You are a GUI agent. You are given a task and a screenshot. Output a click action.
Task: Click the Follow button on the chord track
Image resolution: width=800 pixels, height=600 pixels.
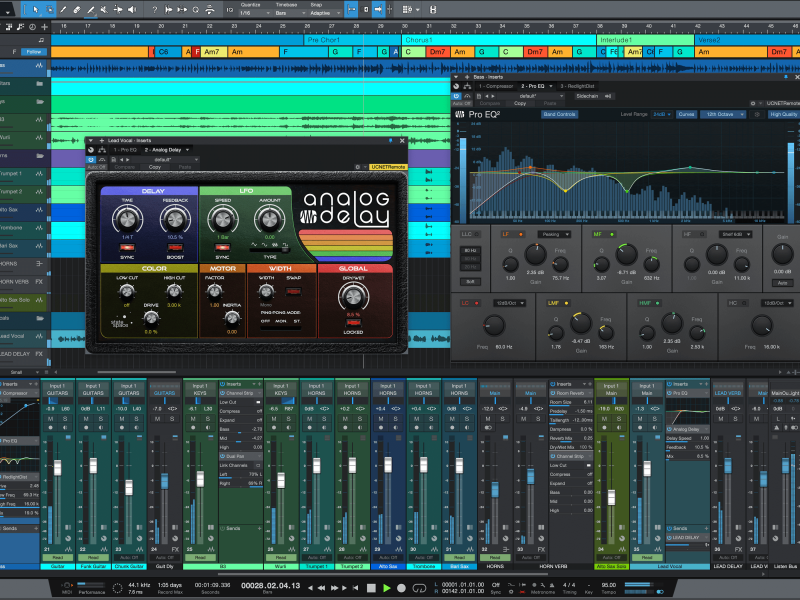pyautogui.click(x=34, y=52)
